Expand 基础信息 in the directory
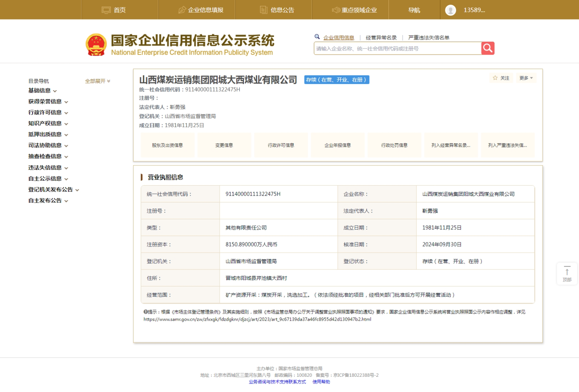 [42, 91]
